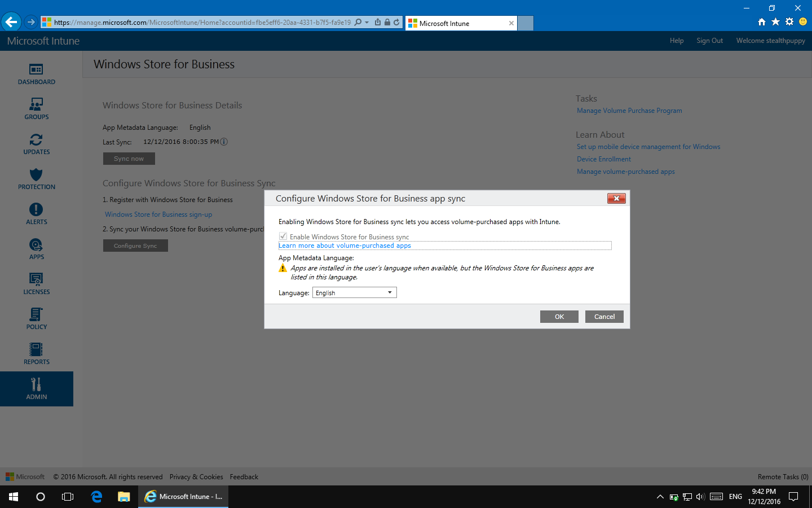Navigate to the Apps workspace

(x=36, y=249)
